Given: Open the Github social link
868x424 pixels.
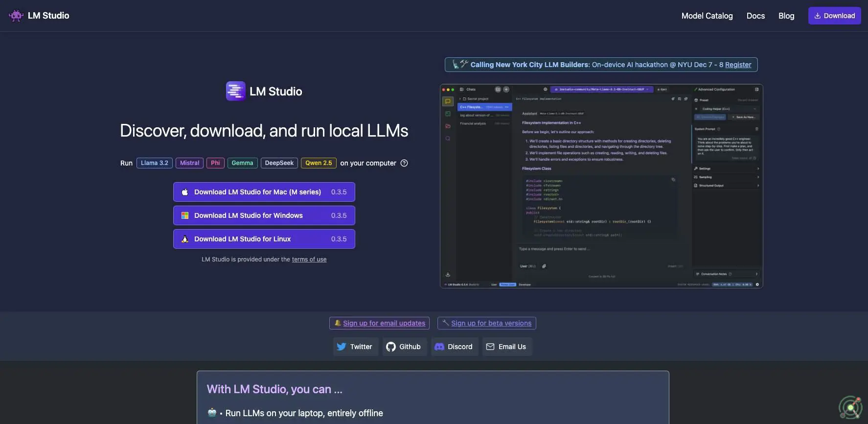Looking at the screenshot, I should click(404, 347).
